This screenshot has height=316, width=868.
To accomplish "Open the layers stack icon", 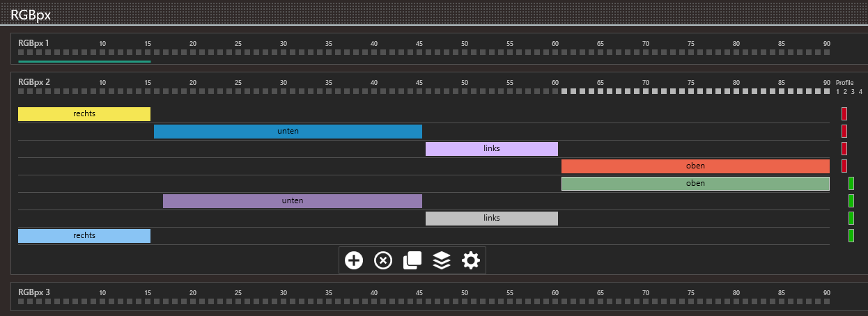I will (442, 260).
